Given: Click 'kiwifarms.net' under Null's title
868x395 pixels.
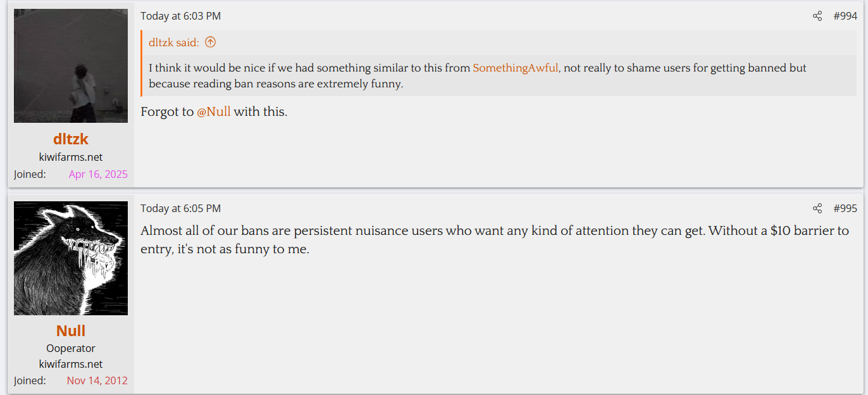Looking at the screenshot, I should pos(71,364).
